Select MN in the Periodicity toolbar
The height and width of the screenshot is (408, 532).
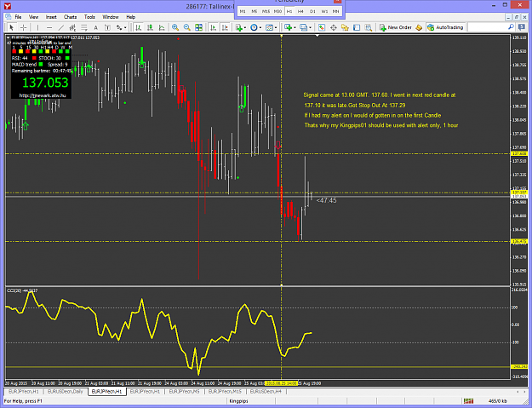click(x=335, y=12)
